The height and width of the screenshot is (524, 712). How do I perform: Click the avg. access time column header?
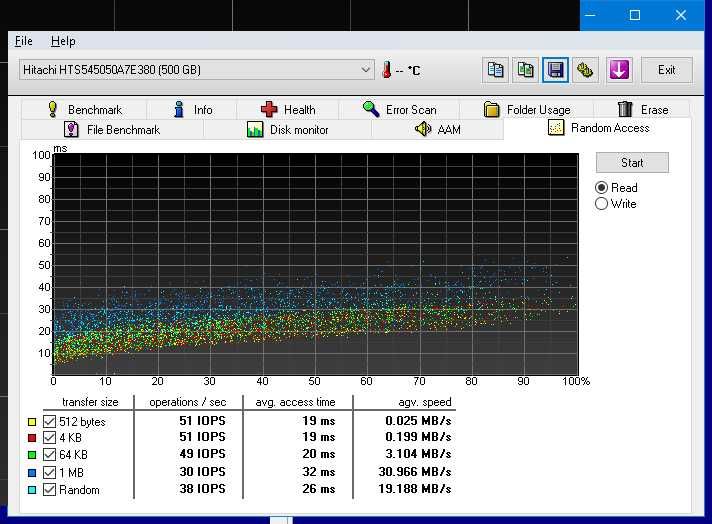295,402
